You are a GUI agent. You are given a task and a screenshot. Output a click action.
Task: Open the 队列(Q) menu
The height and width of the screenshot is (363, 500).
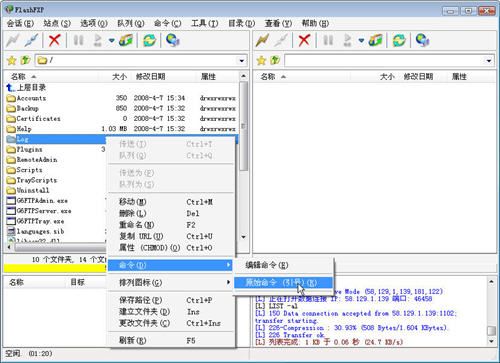tap(131, 23)
